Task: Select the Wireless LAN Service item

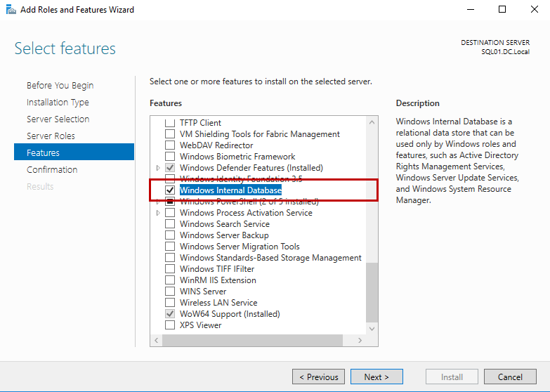Action: (218, 303)
